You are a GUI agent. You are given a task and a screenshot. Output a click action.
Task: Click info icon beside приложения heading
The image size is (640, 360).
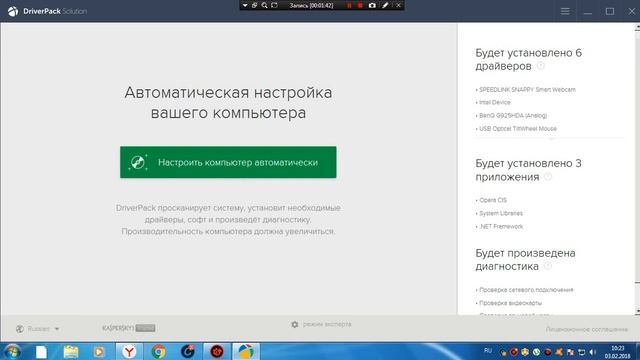(x=548, y=177)
